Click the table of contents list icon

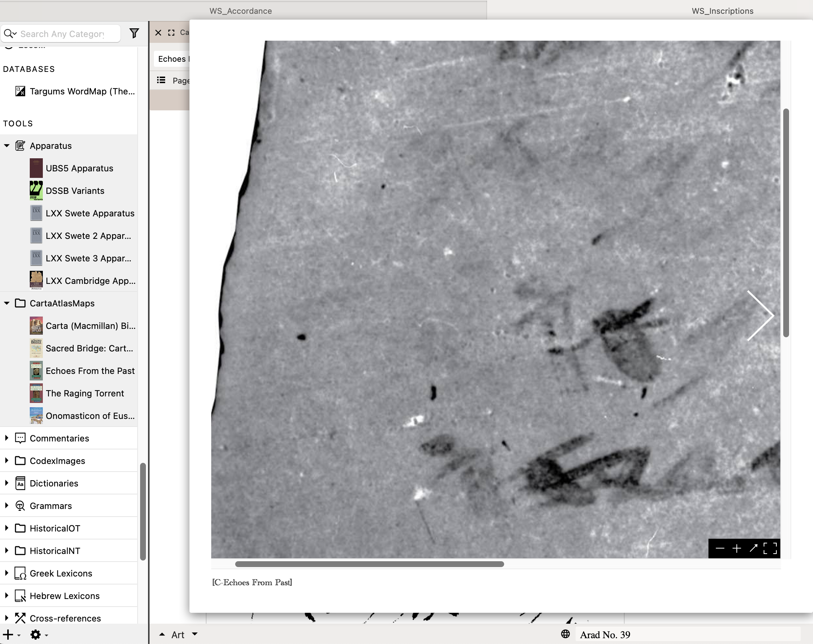tap(161, 80)
